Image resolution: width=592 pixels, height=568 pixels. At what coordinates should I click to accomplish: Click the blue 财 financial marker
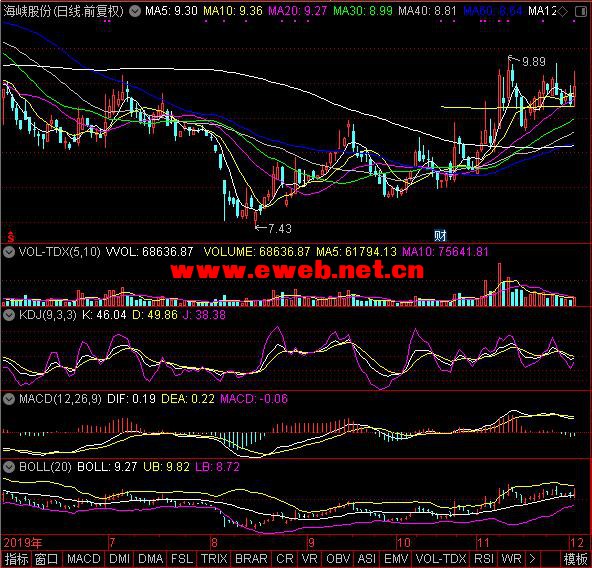pos(440,236)
